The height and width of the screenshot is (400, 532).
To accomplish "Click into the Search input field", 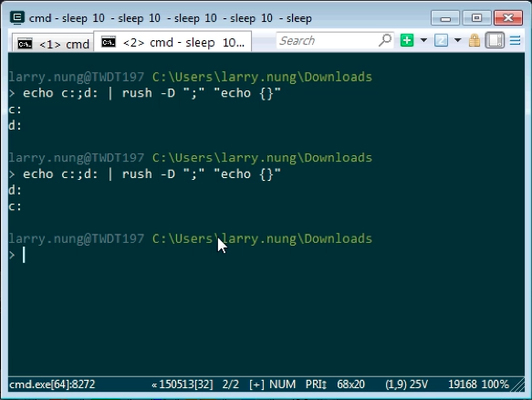I will [328, 41].
